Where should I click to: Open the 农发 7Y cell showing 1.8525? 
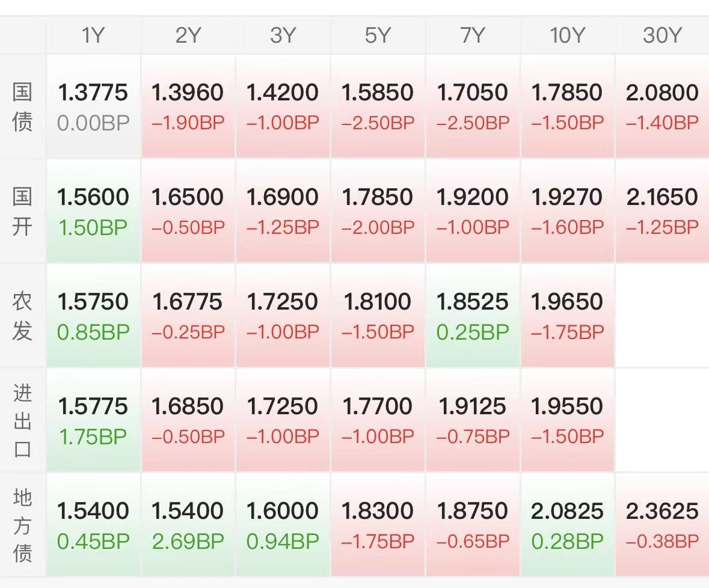(x=473, y=316)
